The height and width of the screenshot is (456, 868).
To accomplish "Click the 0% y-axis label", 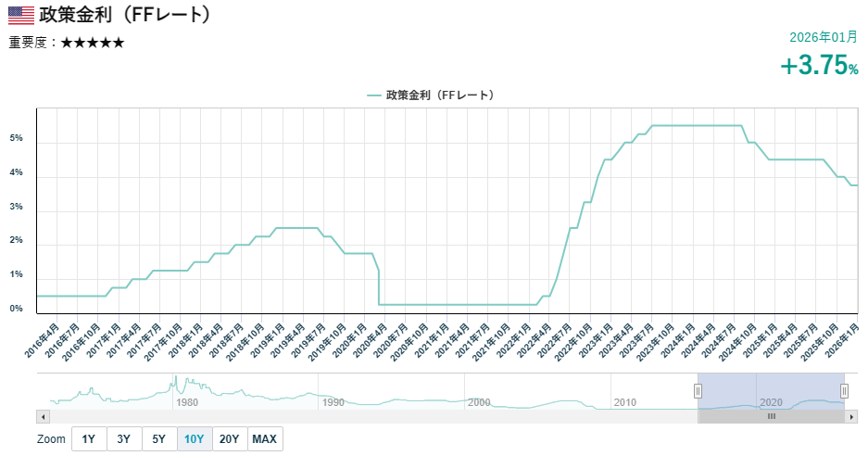I will click(x=16, y=309).
